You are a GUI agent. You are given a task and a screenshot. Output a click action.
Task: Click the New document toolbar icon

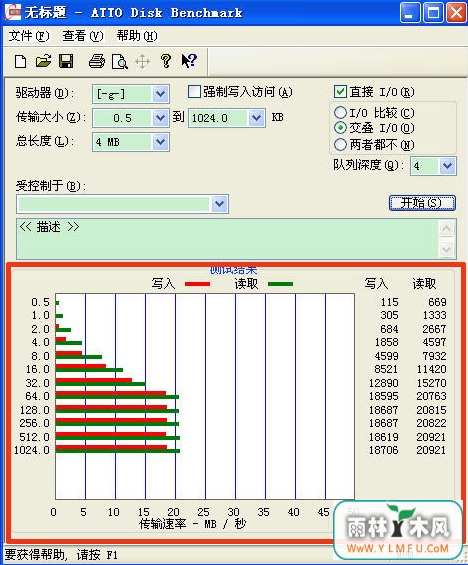[21, 61]
